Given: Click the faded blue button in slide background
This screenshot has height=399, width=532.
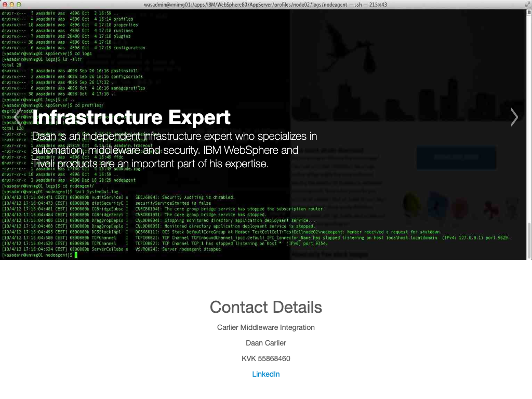Looking at the screenshot, I should 456,157.
